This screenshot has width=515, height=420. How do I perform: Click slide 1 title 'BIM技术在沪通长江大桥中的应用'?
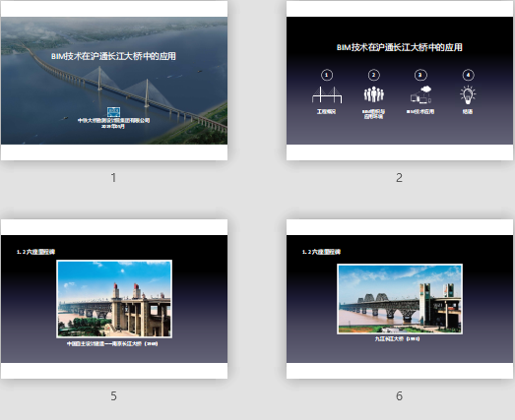(x=113, y=56)
